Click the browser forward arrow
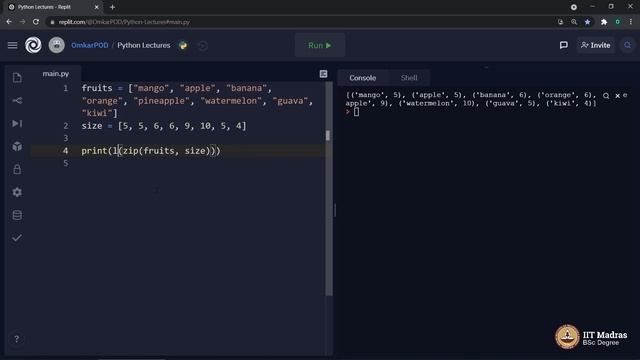Image resolution: width=640 pixels, height=360 pixels. point(22,22)
